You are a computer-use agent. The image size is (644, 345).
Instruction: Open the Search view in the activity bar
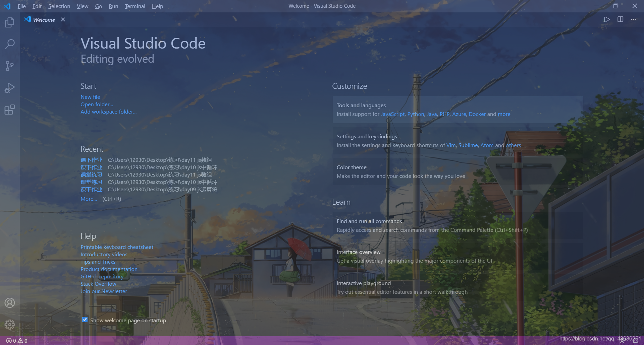[x=10, y=44]
